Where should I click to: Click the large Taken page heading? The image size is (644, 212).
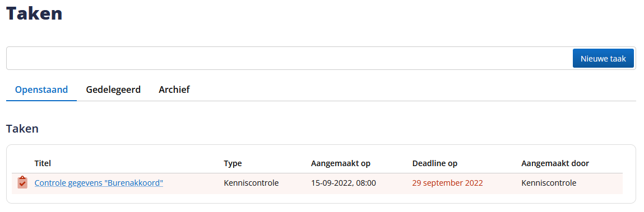(34, 13)
